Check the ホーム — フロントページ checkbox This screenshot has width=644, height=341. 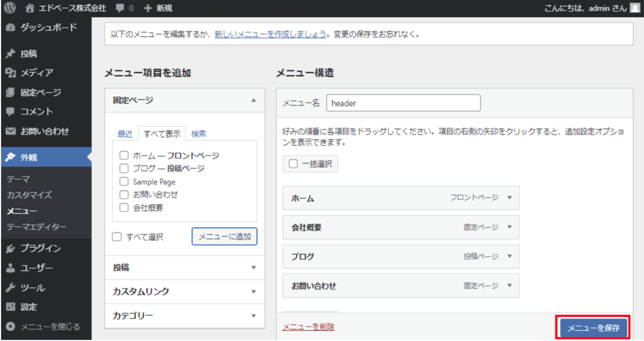click(124, 156)
